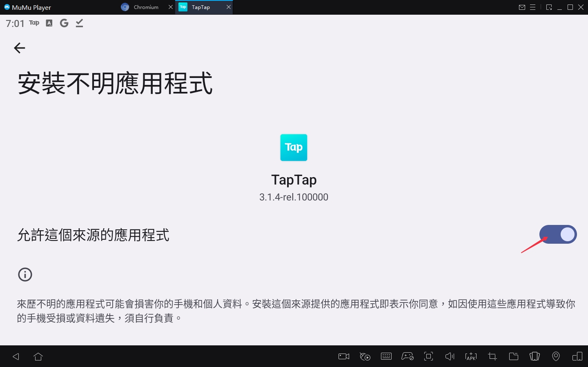Open the shared folder icon
Screen dimensions: 588x367
pos(514,356)
